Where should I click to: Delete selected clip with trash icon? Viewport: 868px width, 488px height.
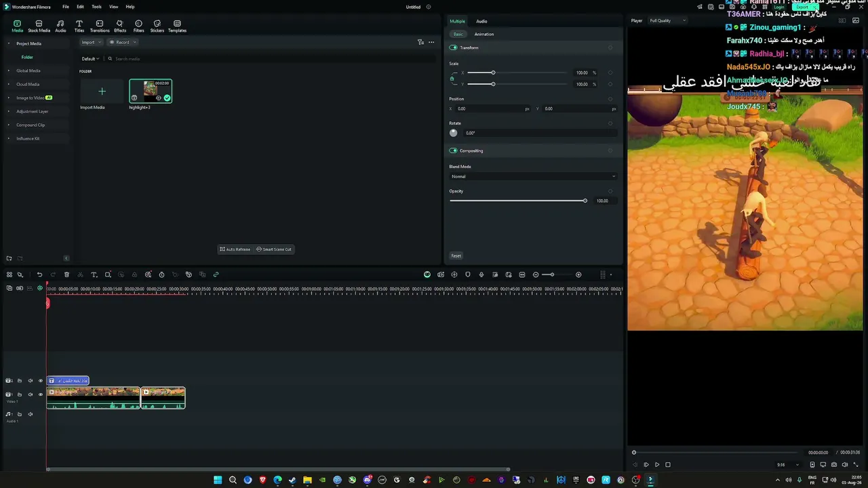click(x=66, y=274)
